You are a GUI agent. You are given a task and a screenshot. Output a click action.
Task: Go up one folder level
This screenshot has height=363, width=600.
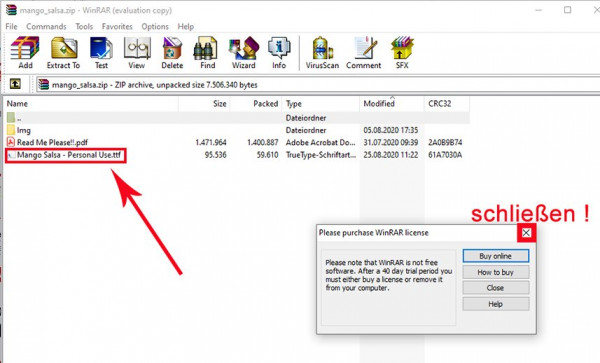(15, 84)
